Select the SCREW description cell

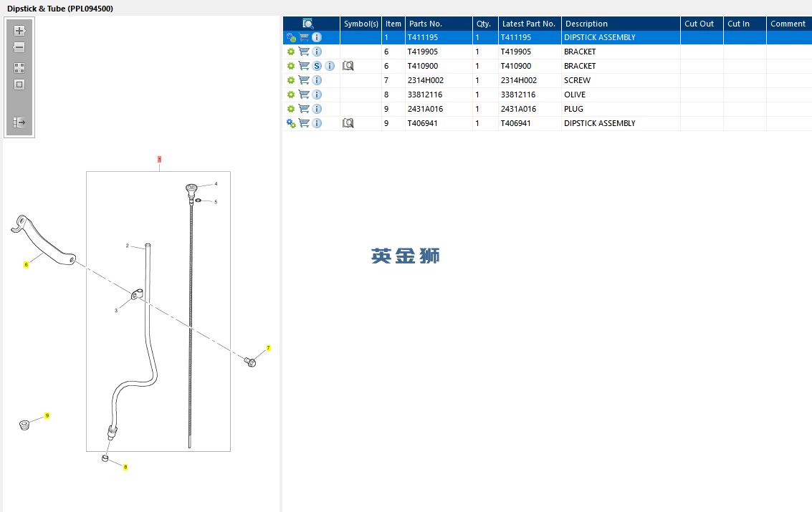(x=621, y=80)
